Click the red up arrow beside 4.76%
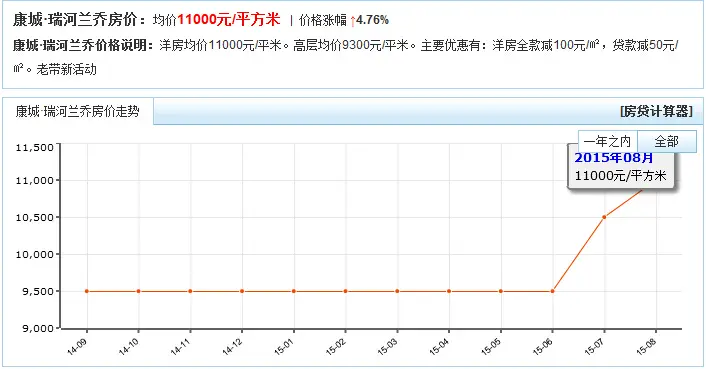 click(353, 21)
